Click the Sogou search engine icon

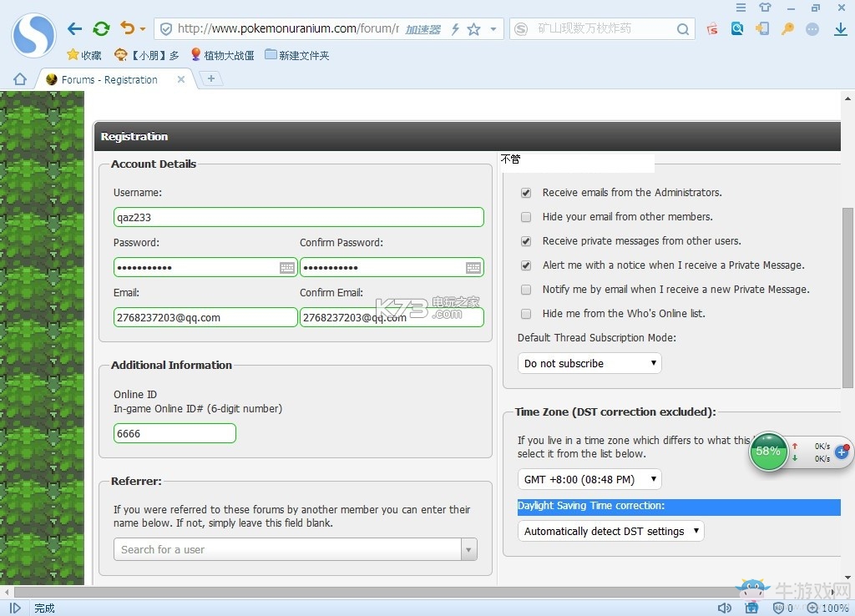(521, 29)
